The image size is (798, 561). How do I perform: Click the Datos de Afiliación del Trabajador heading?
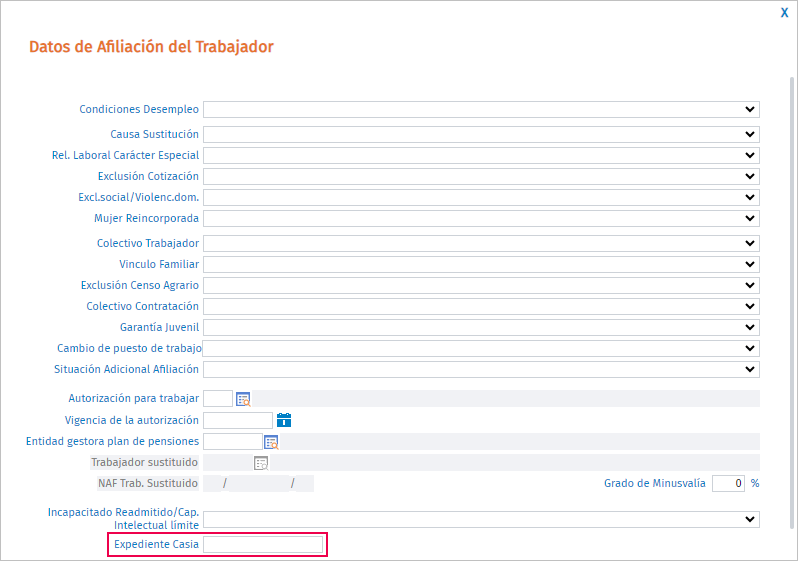[151, 47]
